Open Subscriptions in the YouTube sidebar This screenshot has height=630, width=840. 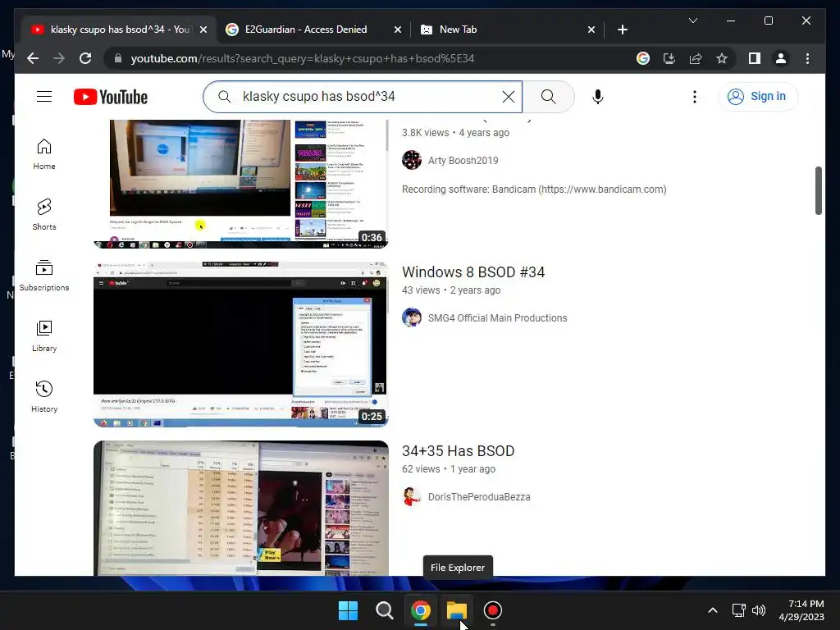[x=44, y=276]
